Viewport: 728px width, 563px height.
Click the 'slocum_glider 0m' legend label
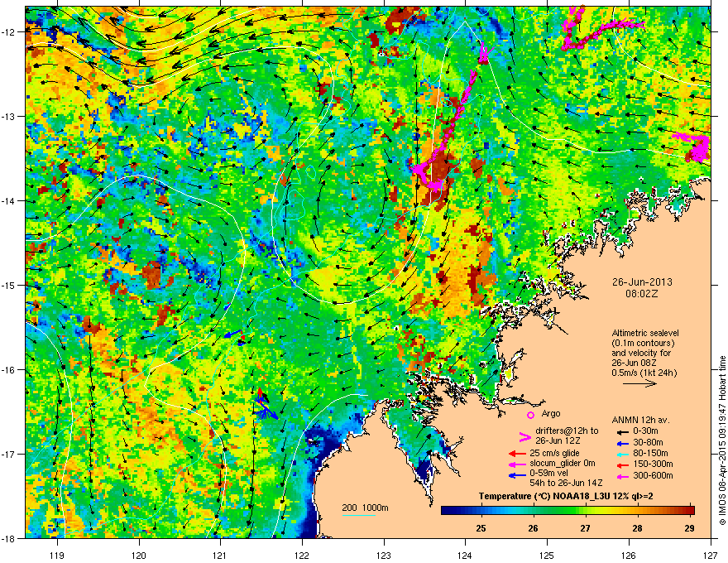pyautogui.click(x=563, y=464)
